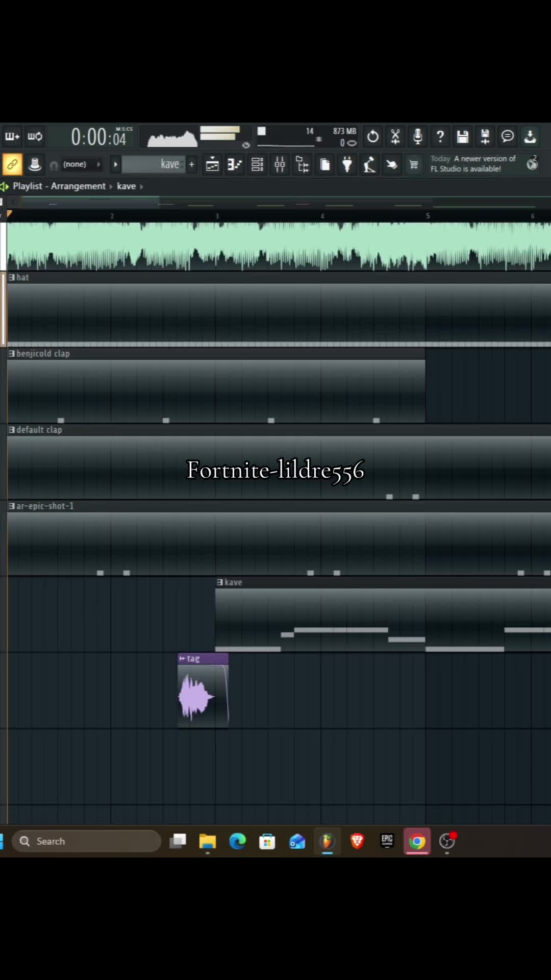Image resolution: width=551 pixels, height=980 pixels.
Task: Toggle the loop record button near top left
Action: tap(35, 136)
